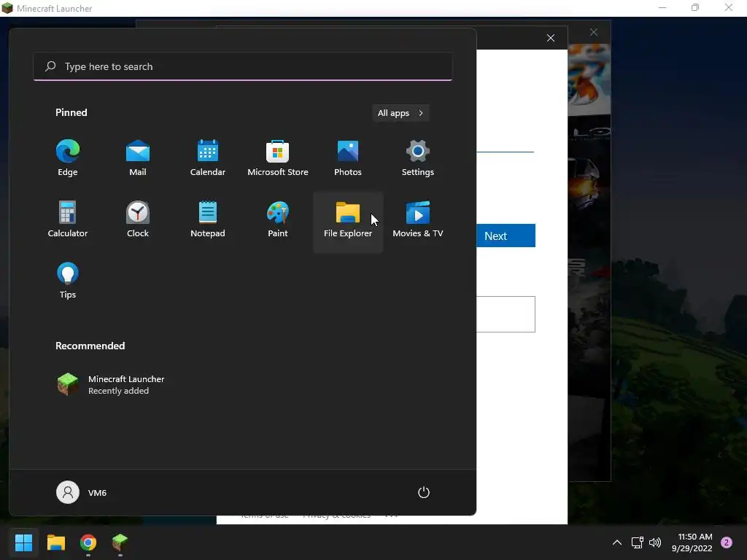Open the notification center badge

(727, 542)
